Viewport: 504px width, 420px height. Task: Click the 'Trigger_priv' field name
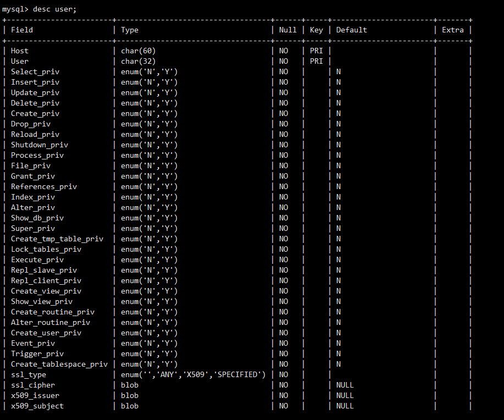(37, 353)
